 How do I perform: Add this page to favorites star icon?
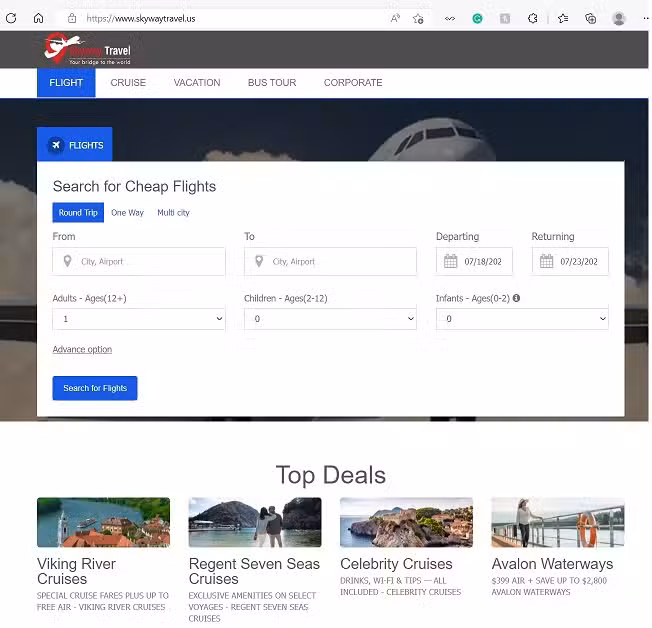tap(418, 18)
